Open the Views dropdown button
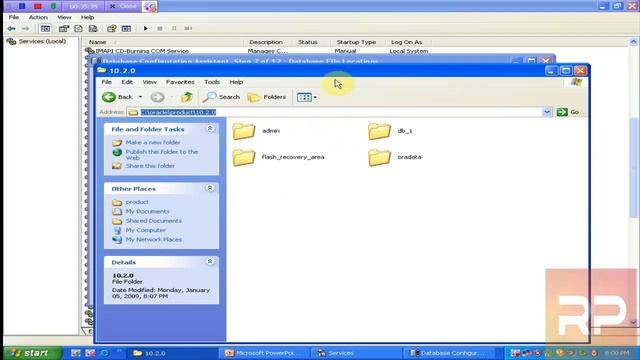This screenshot has width=640, height=360. (x=307, y=97)
